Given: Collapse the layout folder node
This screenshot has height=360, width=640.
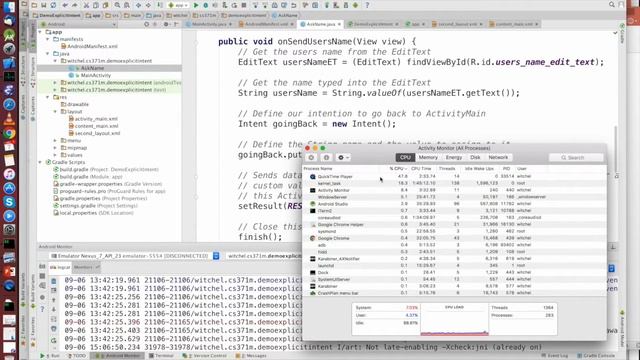Looking at the screenshot, I should pos(55,111).
